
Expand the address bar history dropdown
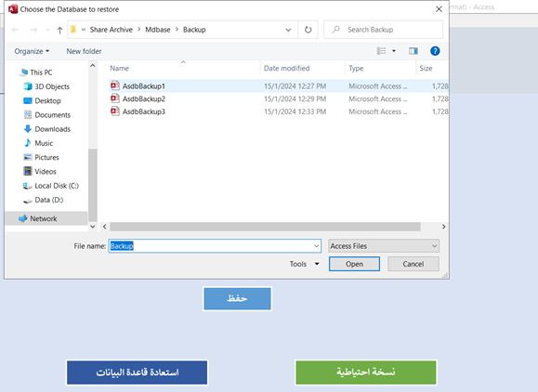[288, 30]
